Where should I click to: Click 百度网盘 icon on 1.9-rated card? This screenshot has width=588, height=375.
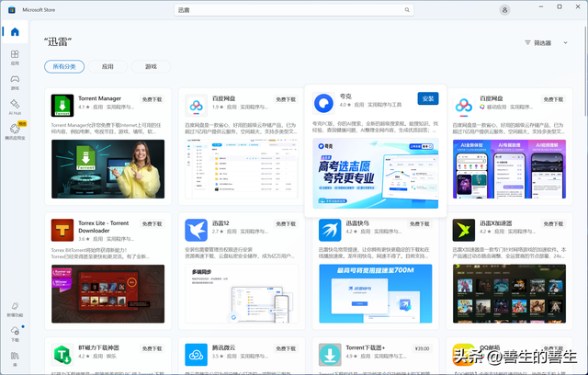click(x=196, y=106)
